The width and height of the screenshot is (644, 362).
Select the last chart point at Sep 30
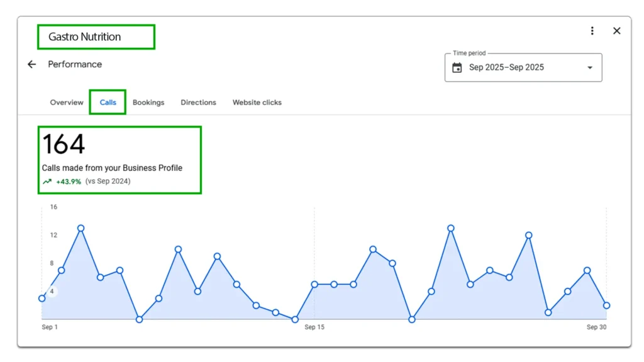pyautogui.click(x=606, y=305)
